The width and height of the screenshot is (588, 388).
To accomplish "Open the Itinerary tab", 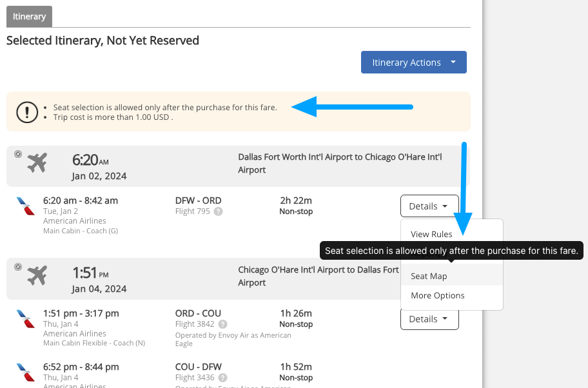I will click(29, 16).
